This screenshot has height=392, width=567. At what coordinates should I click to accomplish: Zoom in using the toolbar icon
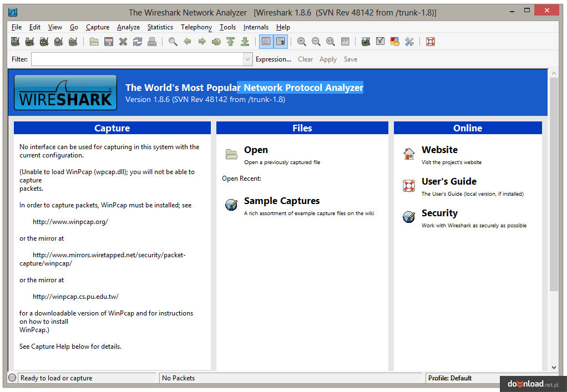[x=302, y=42]
